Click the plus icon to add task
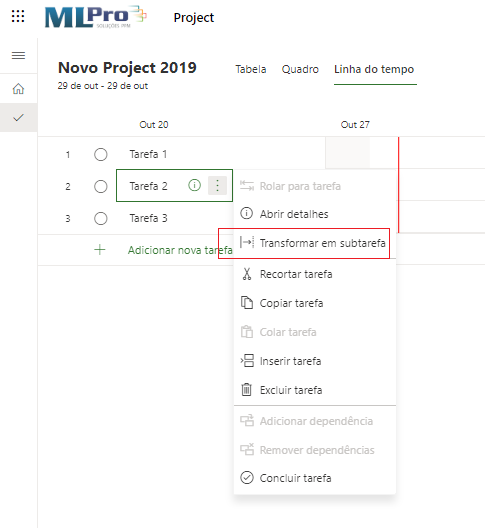Viewport: 485px width, 528px height. coord(100,250)
